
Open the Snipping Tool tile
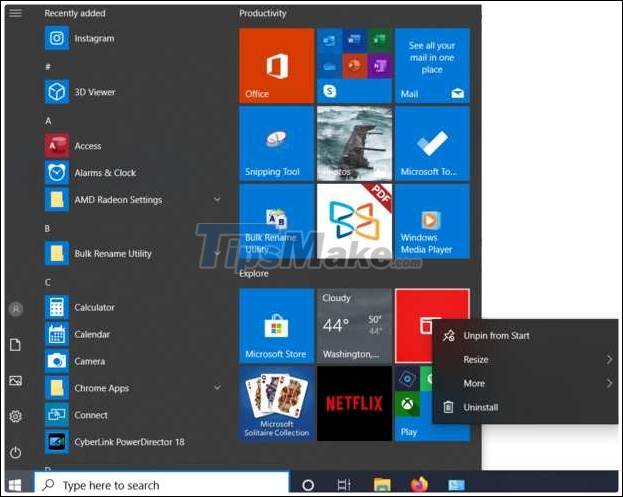pyautogui.click(x=277, y=143)
